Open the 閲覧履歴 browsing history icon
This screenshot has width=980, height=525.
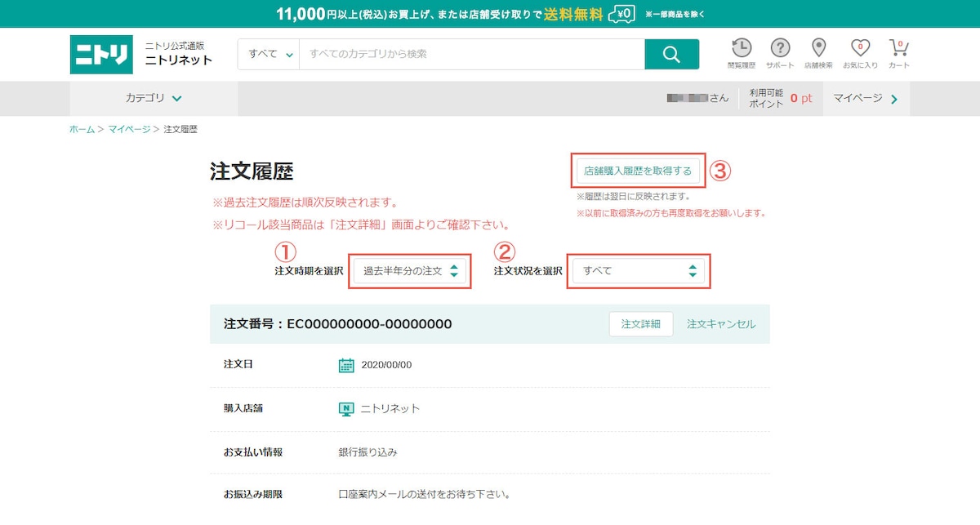tap(741, 51)
